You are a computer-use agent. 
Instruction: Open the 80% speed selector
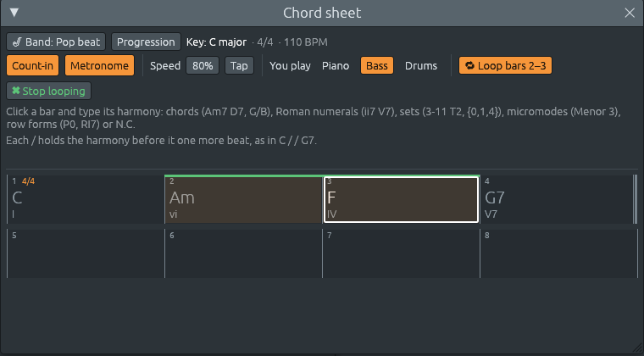203,66
